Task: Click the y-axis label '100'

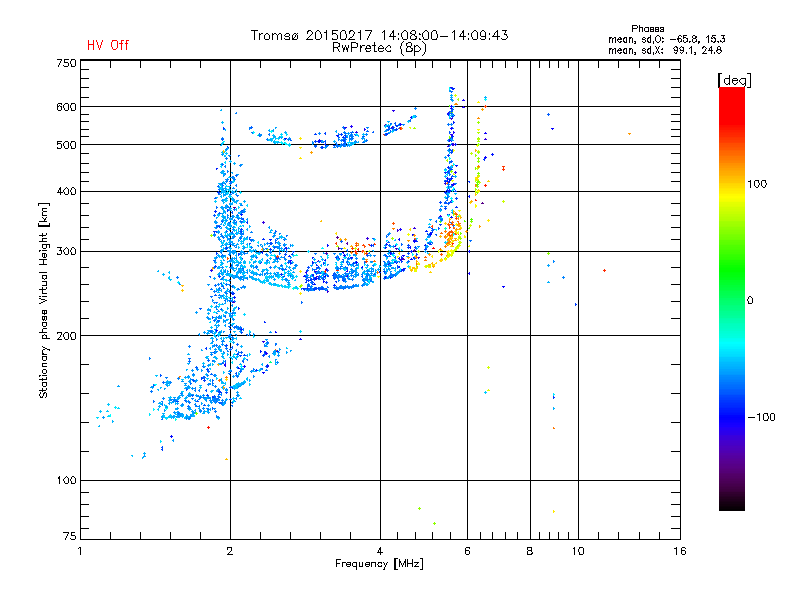Action: click(x=67, y=480)
